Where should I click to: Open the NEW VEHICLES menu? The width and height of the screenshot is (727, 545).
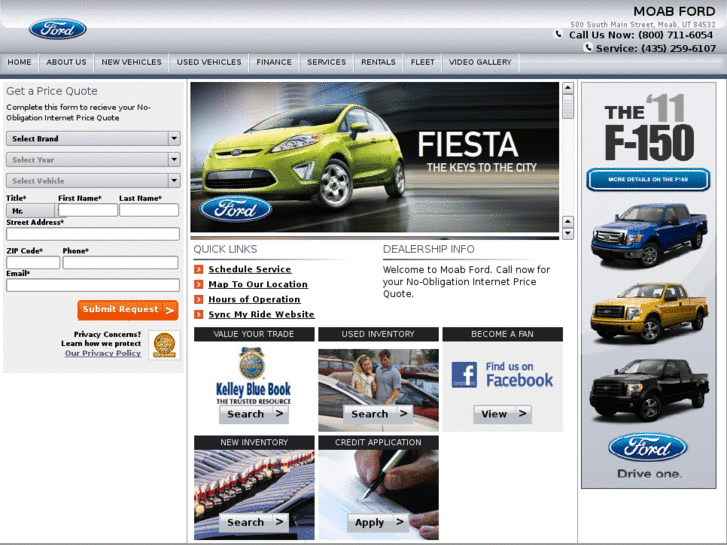pos(132,62)
